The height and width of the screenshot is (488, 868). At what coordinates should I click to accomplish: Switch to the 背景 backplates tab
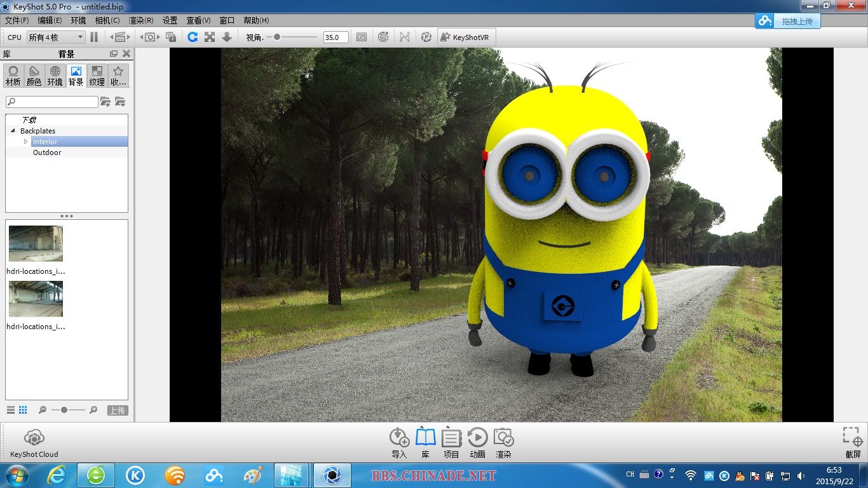click(x=76, y=76)
